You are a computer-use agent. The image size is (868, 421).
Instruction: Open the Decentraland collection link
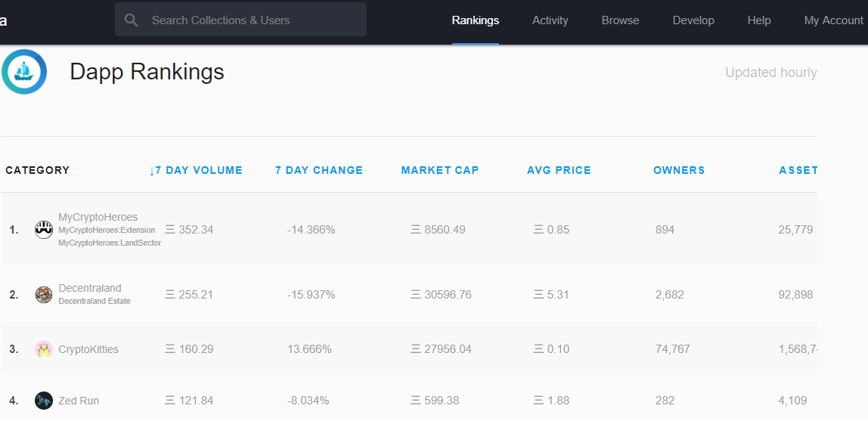click(x=90, y=288)
